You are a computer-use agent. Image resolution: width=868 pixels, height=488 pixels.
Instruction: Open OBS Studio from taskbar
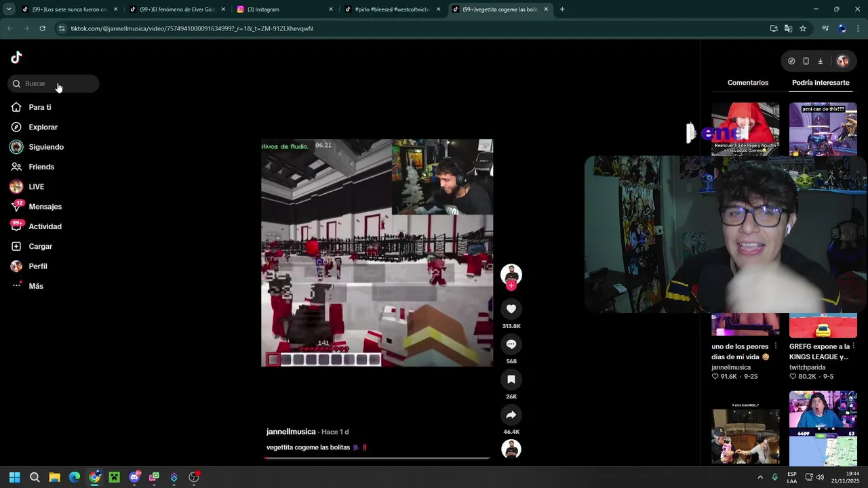(194, 477)
